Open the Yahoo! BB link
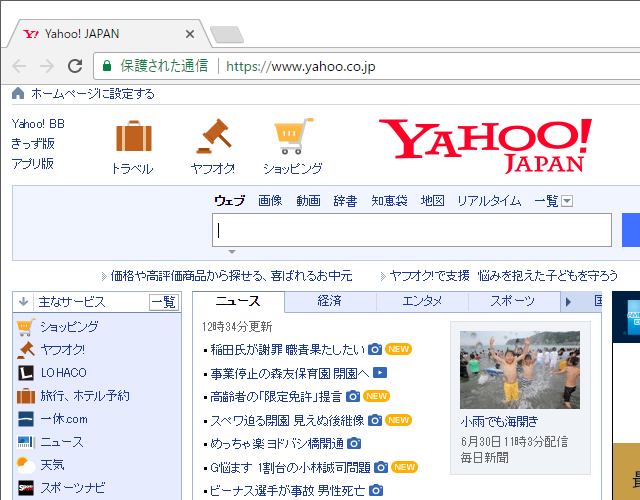The height and width of the screenshot is (500, 640). [38, 124]
